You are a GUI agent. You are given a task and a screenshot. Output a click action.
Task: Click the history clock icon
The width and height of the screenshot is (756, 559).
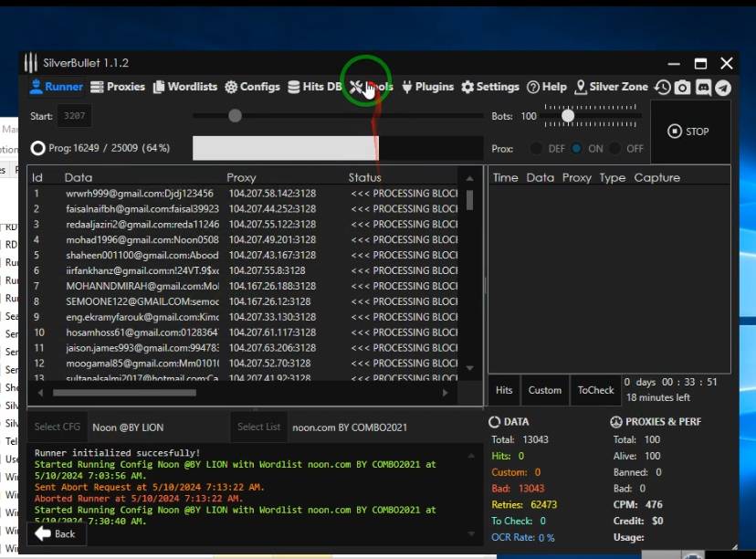tap(663, 88)
